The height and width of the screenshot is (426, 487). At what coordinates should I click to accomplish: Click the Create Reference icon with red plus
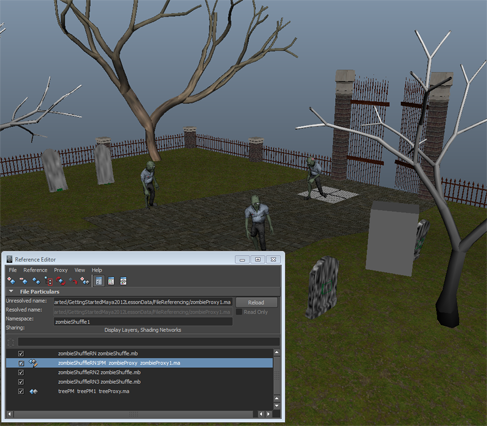click(11, 281)
